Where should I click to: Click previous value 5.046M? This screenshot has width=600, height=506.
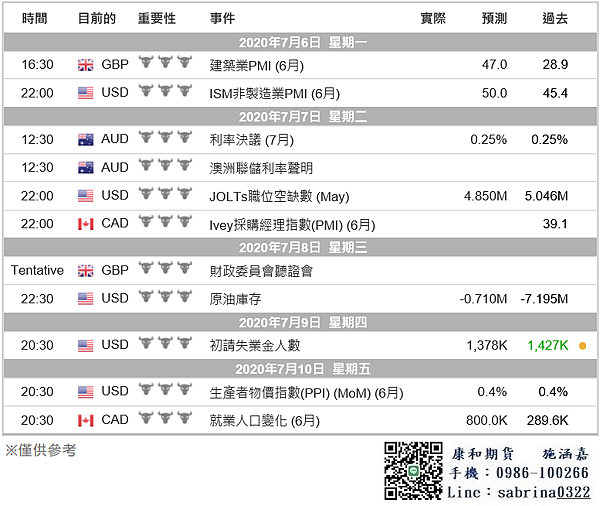click(546, 196)
